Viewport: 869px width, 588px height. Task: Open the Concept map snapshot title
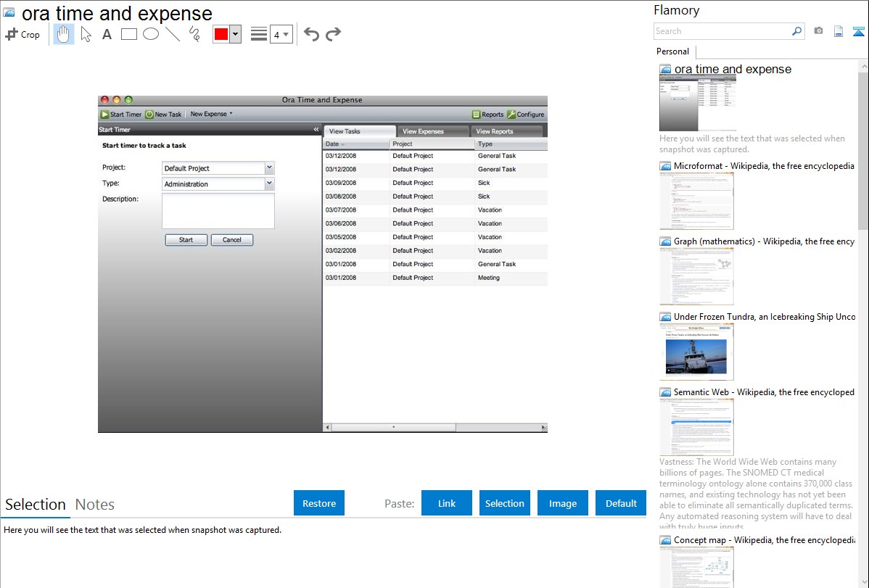pyautogui.click(x=765, y=540)
